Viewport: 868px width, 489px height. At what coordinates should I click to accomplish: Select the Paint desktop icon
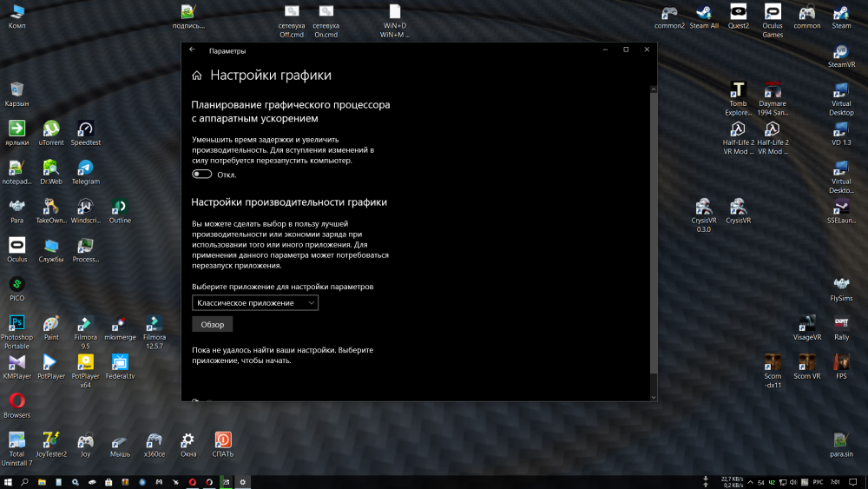pyautogui.click(x=51, y=327)
